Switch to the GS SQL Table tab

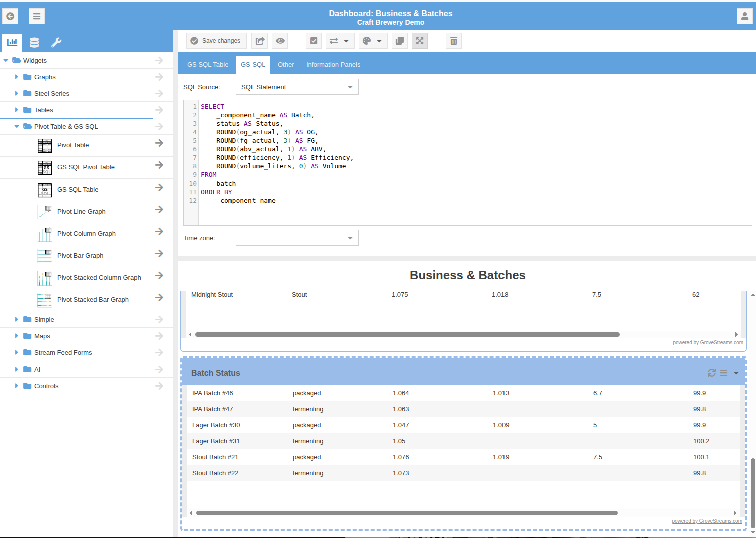click(x=208, y=65)
